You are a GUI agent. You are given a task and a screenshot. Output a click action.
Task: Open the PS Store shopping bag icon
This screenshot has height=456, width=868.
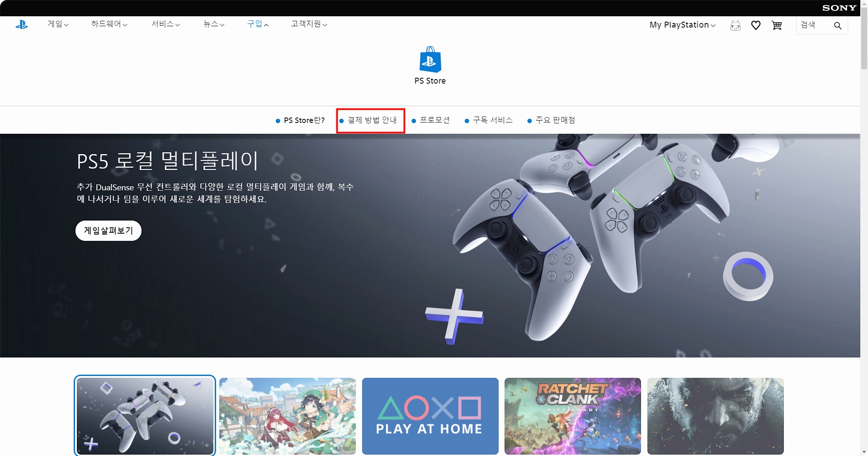[430, 59]
